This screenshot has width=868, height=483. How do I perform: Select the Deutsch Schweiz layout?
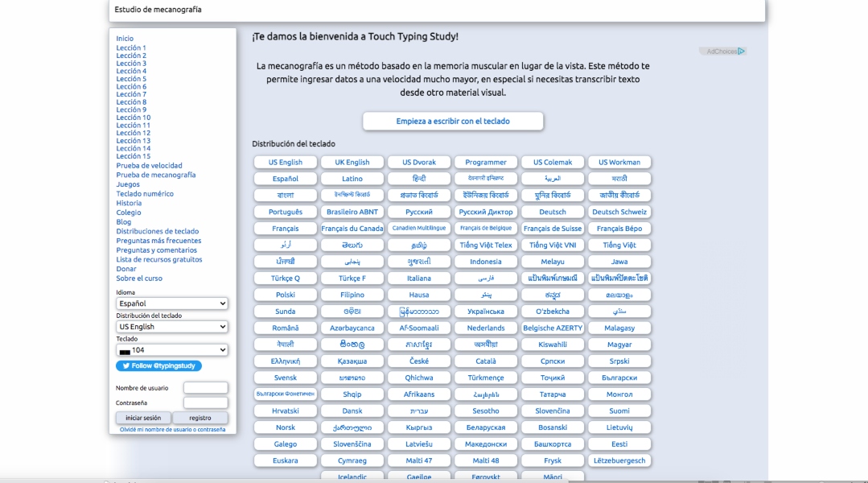point(619,213)
